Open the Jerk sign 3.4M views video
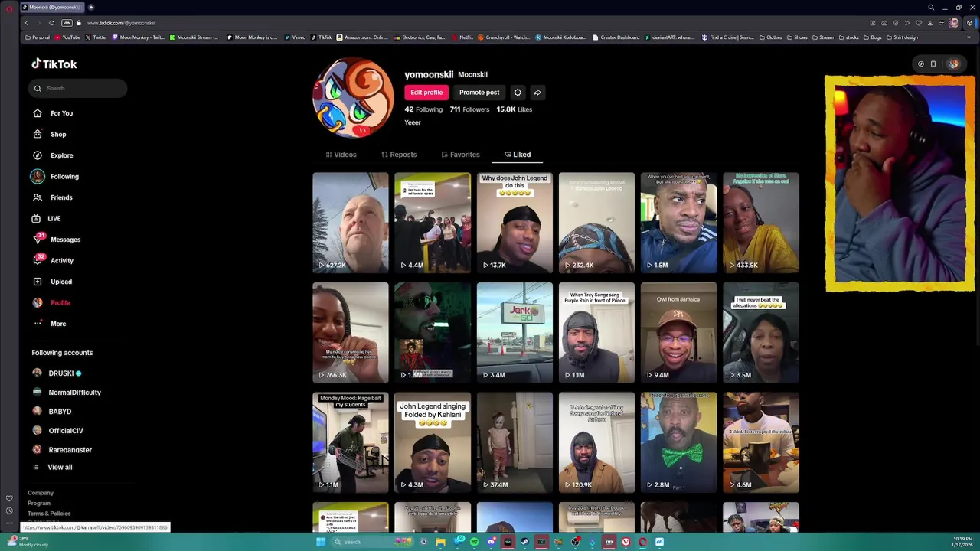 514,332
